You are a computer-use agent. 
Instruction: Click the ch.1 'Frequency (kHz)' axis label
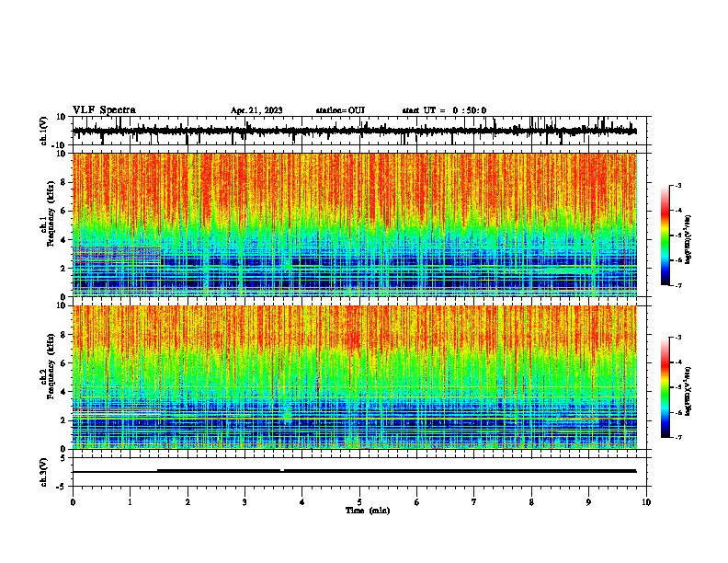click(51, 214)
